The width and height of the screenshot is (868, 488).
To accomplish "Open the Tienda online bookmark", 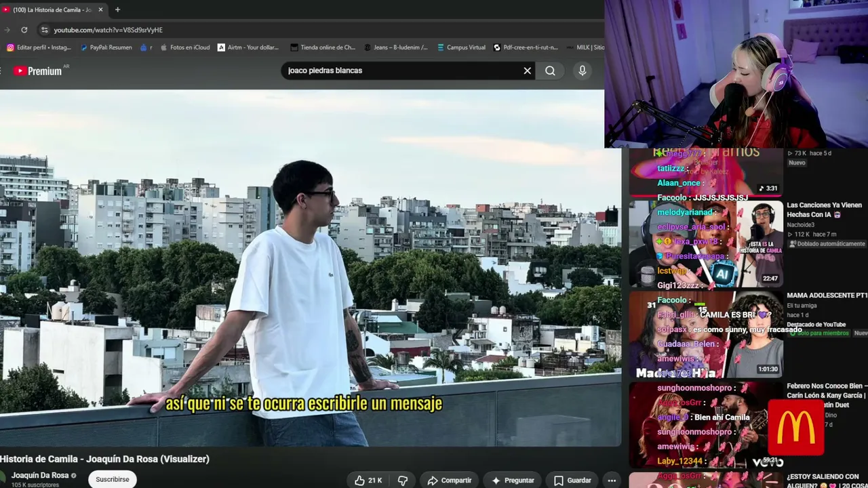I will [323, 47].
